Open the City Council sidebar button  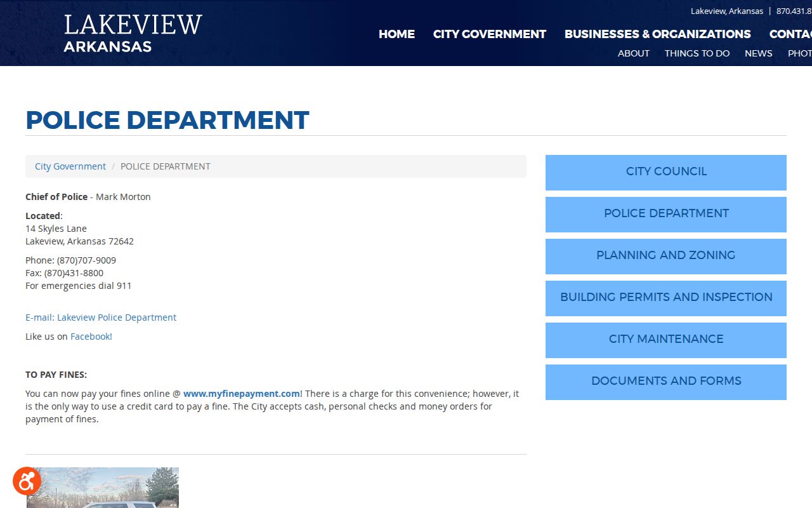[666, 173]
